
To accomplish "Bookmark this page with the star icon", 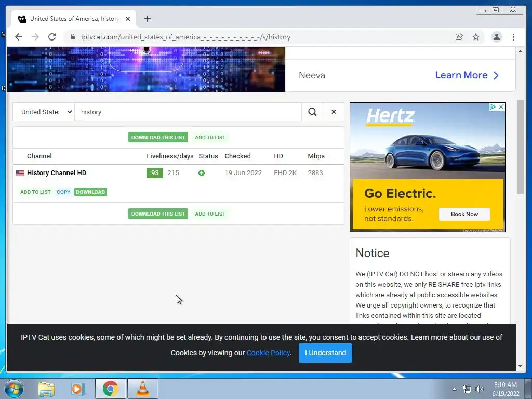I will (476, 37).
